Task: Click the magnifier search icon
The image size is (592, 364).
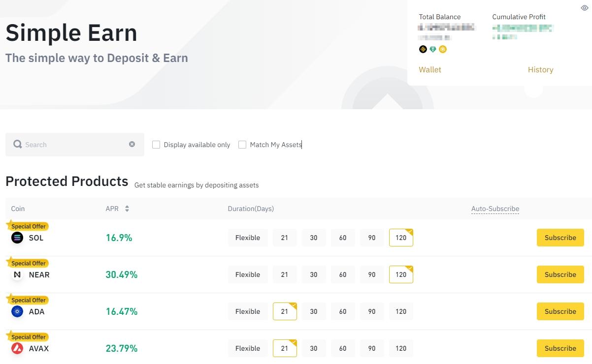Action: 18,144
